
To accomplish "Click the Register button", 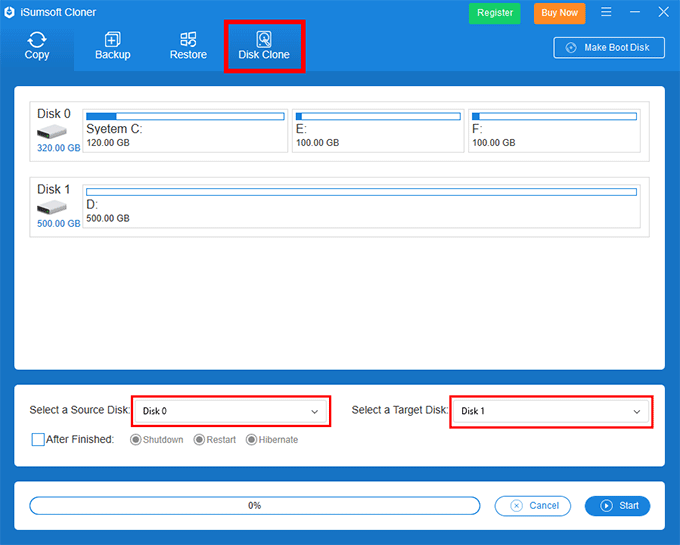I will (494, 13).
